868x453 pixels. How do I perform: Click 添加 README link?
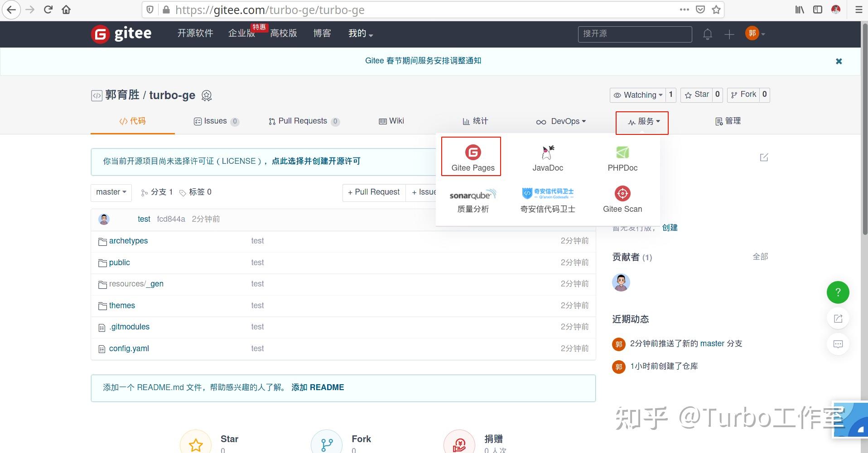tap(318, 388)
